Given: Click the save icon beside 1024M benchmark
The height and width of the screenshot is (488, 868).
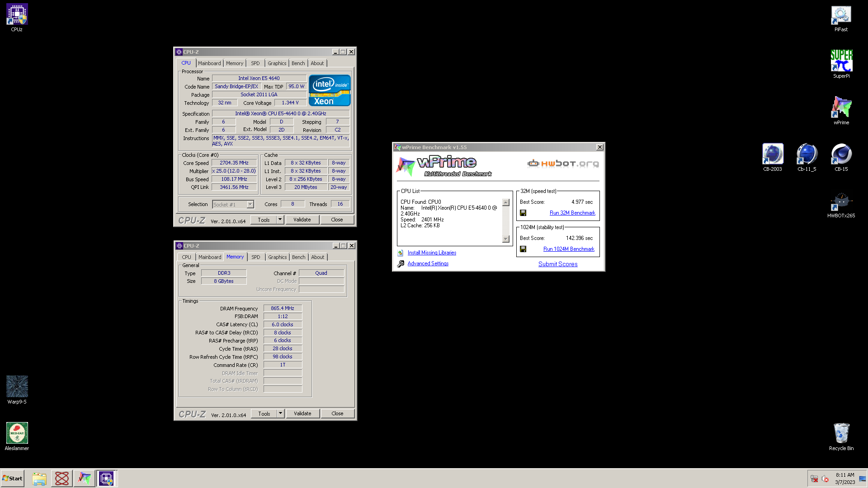Looking at the screenshot, I should [x=523, y=249].
